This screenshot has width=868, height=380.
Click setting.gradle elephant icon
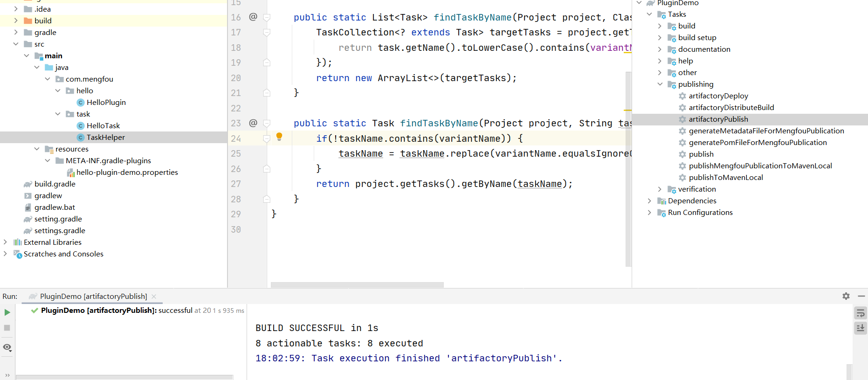tap(28, 219)
